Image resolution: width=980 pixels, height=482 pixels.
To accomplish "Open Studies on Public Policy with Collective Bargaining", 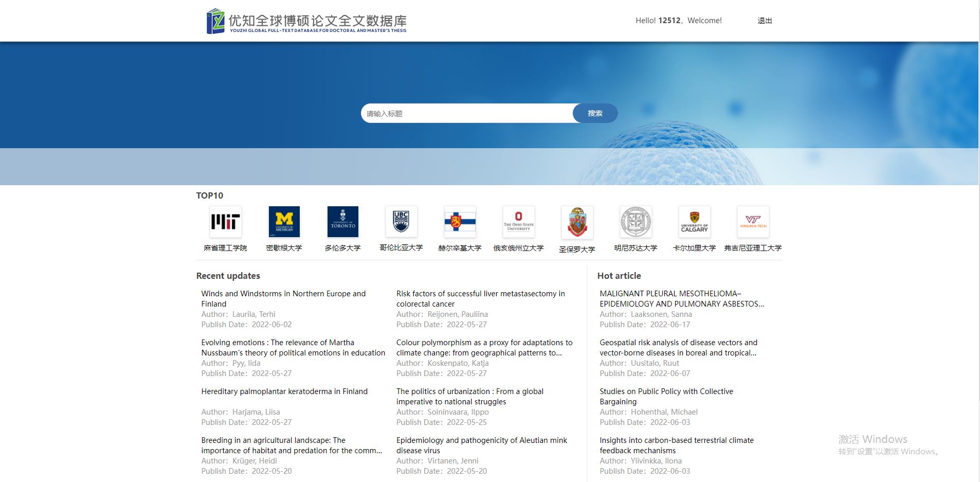I will pos(666,396).
